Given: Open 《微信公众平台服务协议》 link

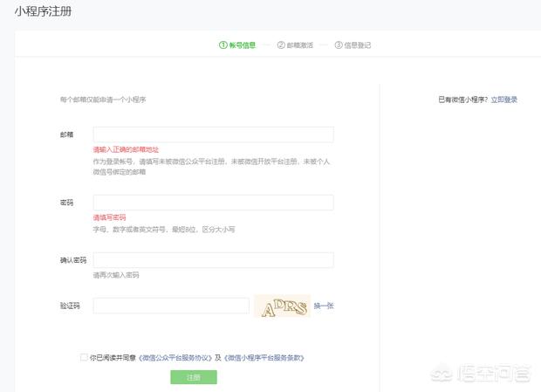Looking at the screenshot, I should click(175, 358).
